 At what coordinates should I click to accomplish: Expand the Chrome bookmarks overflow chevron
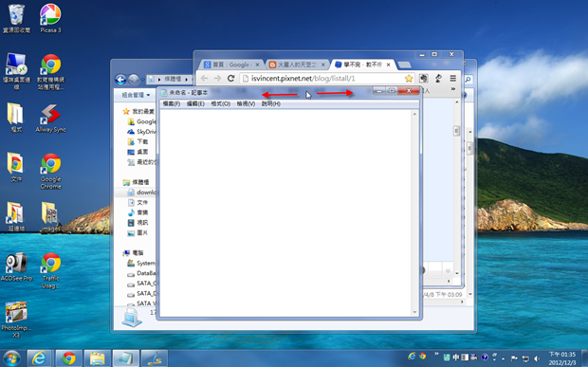click(x=453, y=89)
